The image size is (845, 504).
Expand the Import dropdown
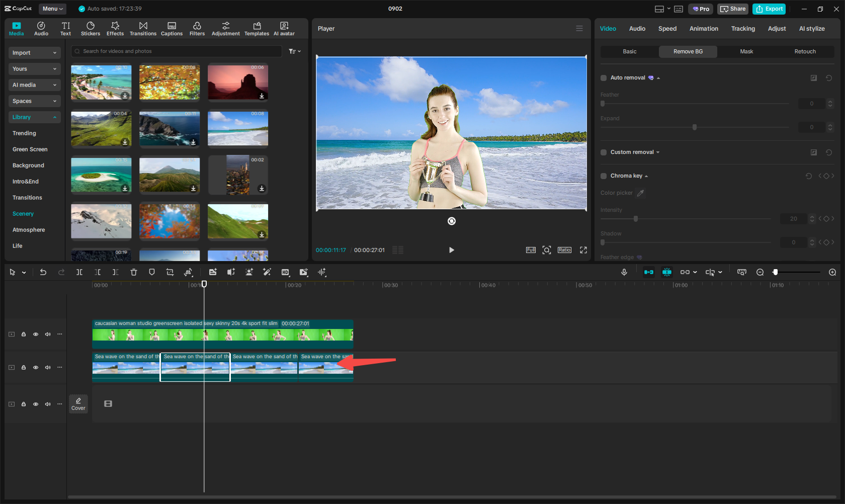tap(34, 53)
